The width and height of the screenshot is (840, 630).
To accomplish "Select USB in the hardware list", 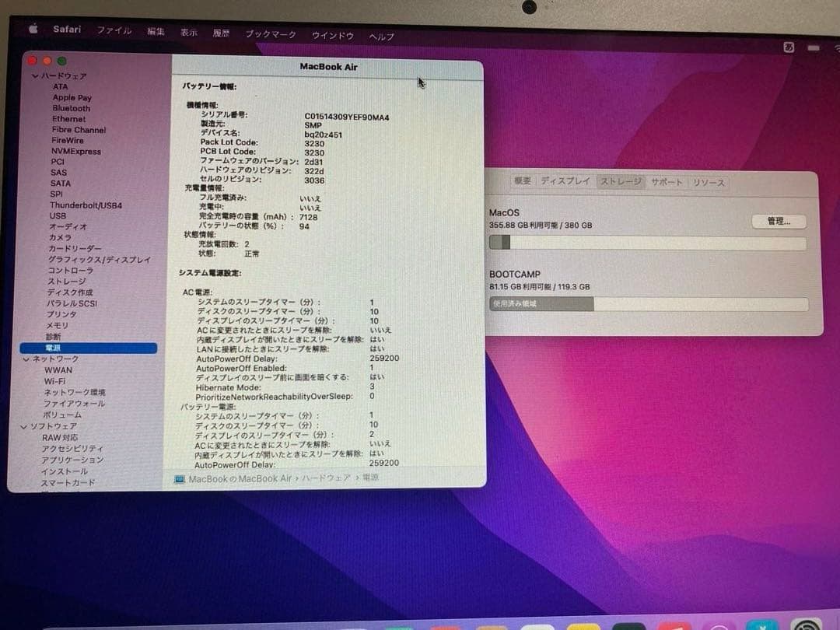I will (58, 215).
